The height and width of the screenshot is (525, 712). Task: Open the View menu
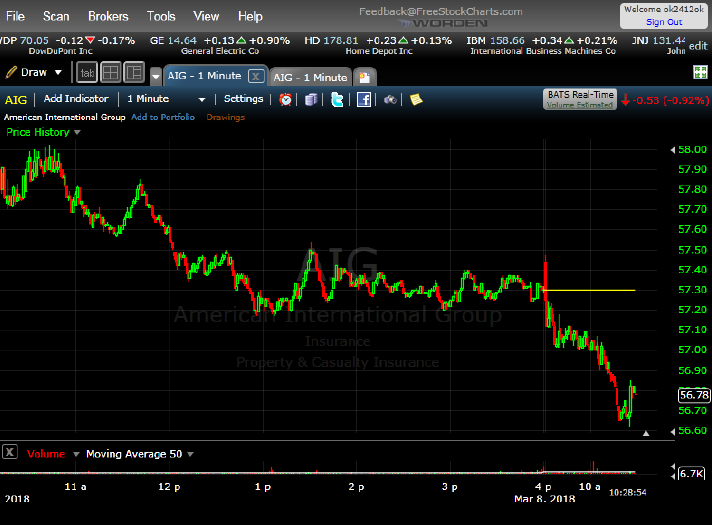(206, 16)
